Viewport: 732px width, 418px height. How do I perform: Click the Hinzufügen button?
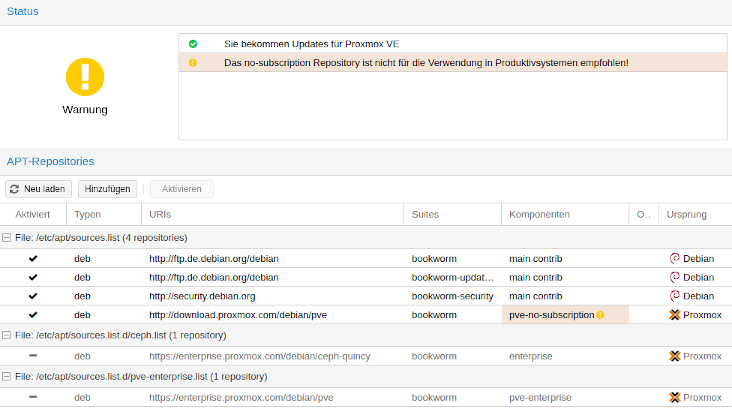pos(107,189)
